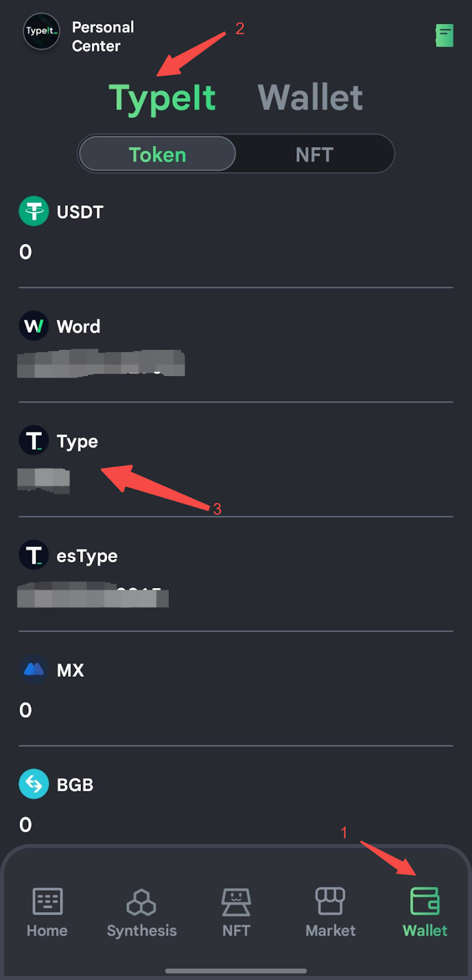Navigate to Home from bottom bar
The width and height of the screenshot is (472, 980).
point(47,911)
